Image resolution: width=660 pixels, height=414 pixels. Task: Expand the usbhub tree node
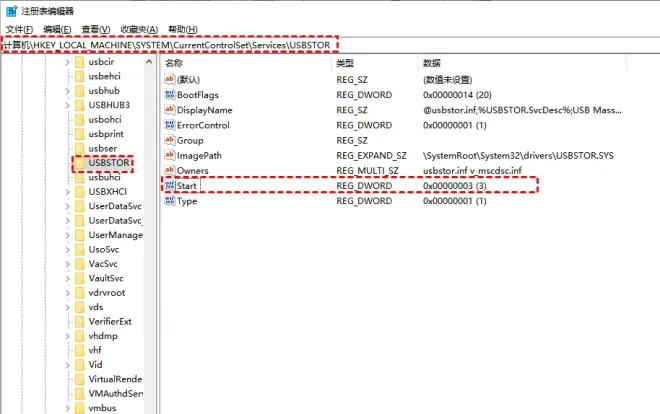pos(67,91)
